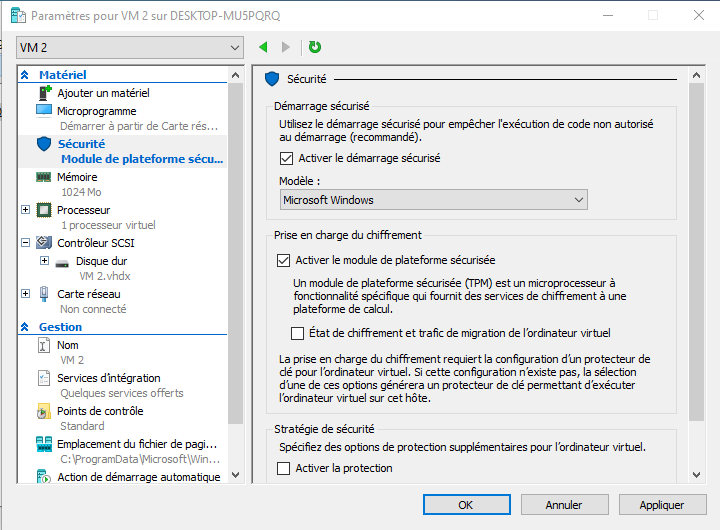Collapse the Matériel section header

pyautogui.click(x=25, y=75)
